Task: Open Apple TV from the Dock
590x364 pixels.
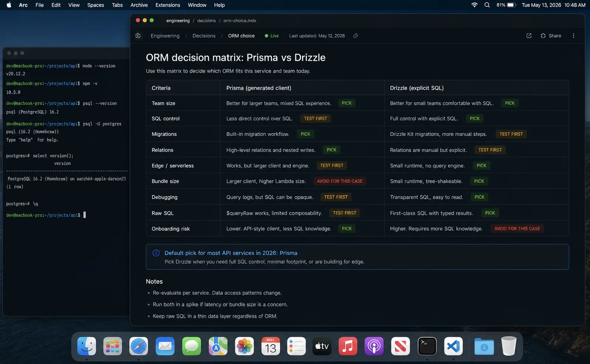Action: 322,346
